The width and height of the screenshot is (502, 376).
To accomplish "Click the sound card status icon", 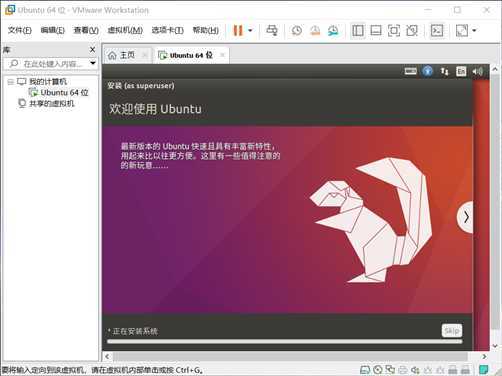I will 415,370.
